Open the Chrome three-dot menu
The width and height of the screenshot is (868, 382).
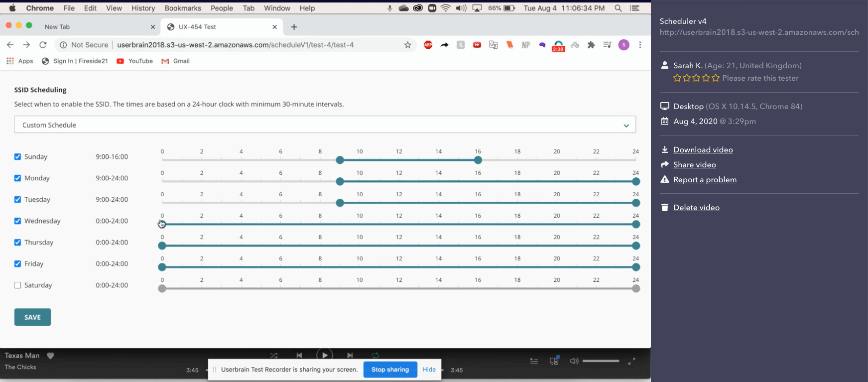[x=640, y=45]
